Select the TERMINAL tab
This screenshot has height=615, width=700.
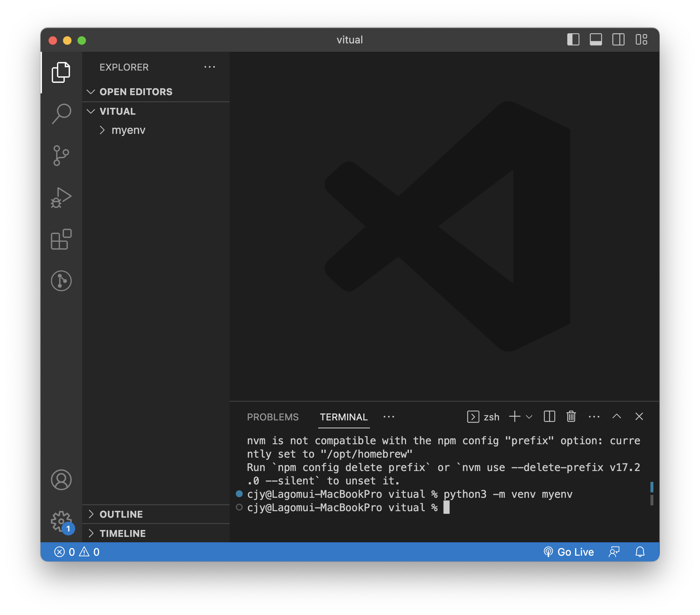(343, 417)
